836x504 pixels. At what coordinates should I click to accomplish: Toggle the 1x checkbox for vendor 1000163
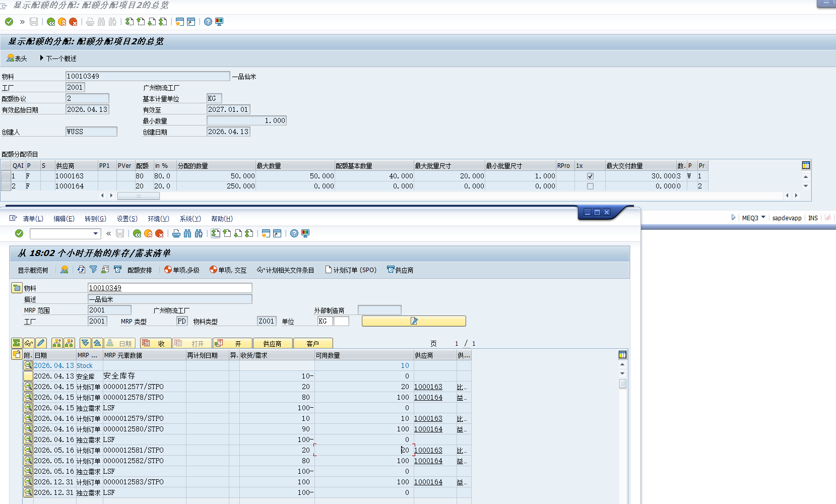pyautogui.click(x=590, y=176)
